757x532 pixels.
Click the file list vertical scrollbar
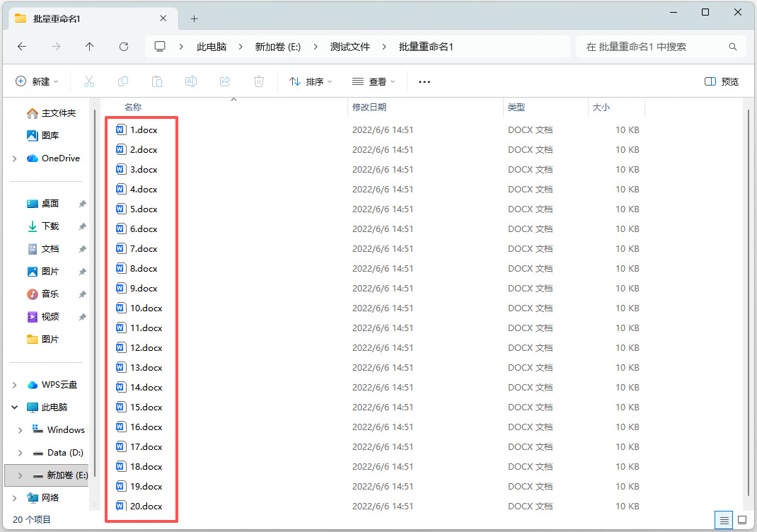[x=749, y=304]
